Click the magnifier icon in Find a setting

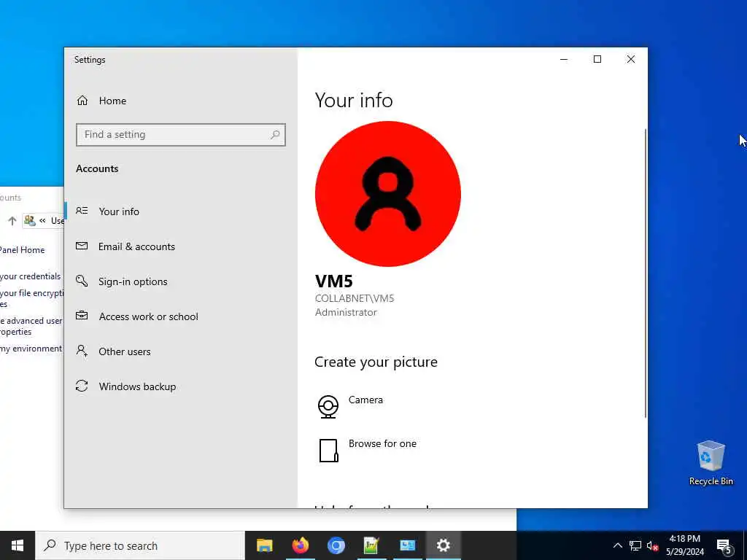(275, 135)
